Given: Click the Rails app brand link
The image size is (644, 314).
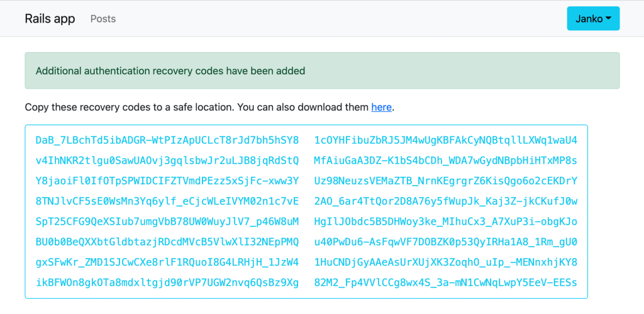Looking at the screenshot, I should pos(50,19).
